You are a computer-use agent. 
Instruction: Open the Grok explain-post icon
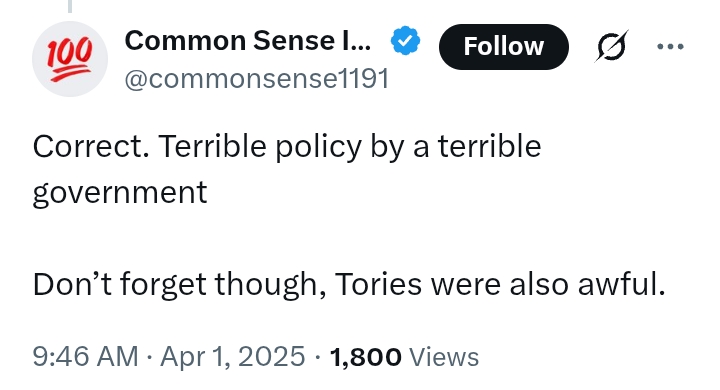tap(611, 46)
